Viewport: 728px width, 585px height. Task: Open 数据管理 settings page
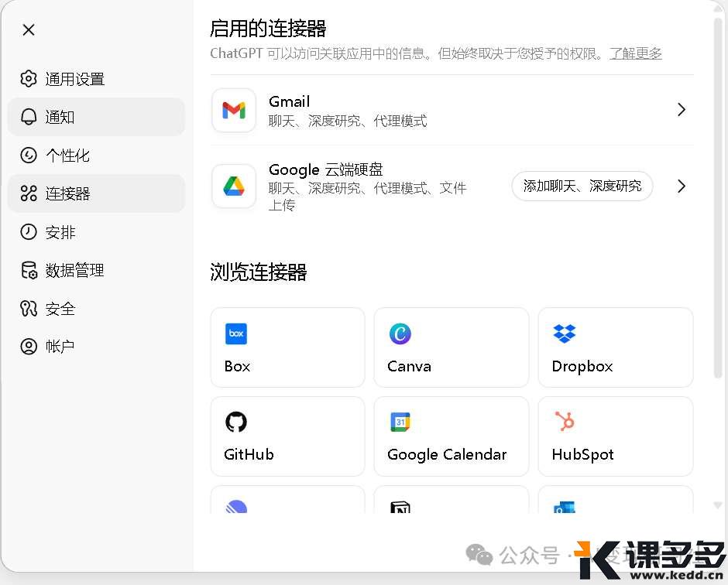[x=74, y=271]
